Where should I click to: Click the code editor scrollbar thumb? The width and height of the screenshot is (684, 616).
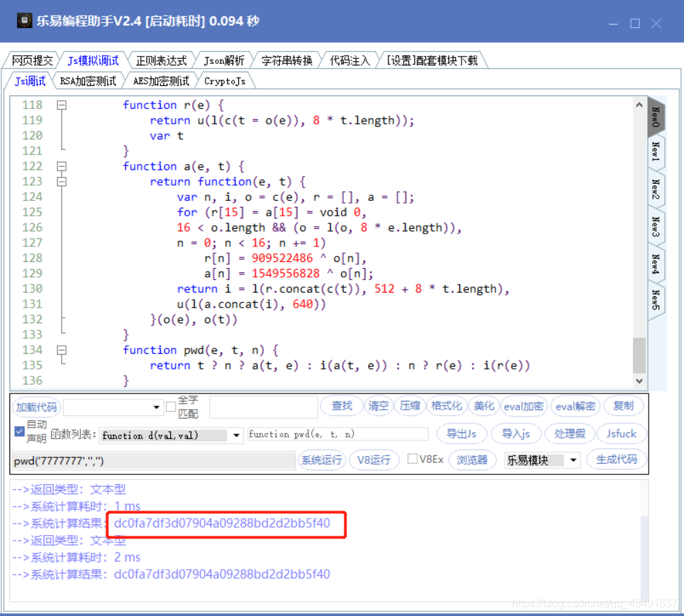[x=639, y=355]
